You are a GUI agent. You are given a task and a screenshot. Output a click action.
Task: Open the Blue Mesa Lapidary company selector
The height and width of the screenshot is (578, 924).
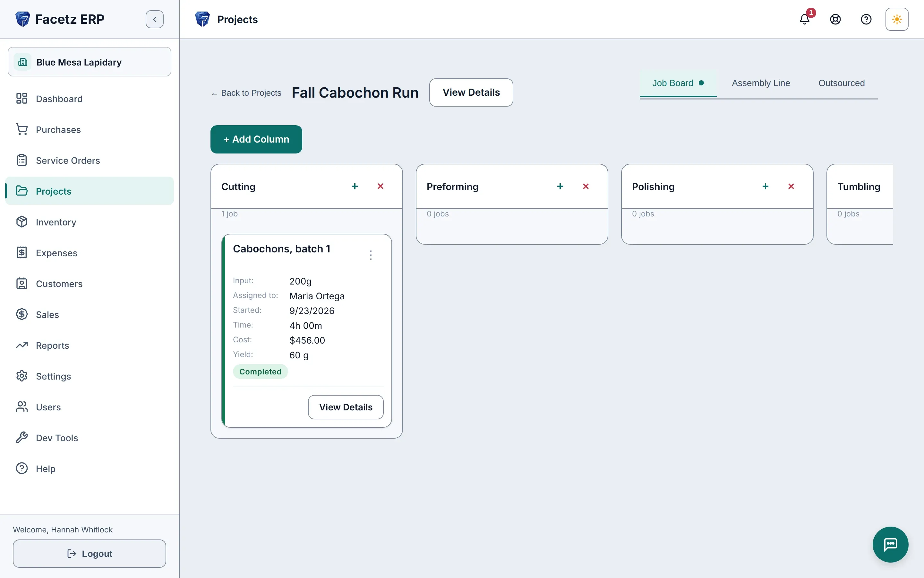(89, 62)
